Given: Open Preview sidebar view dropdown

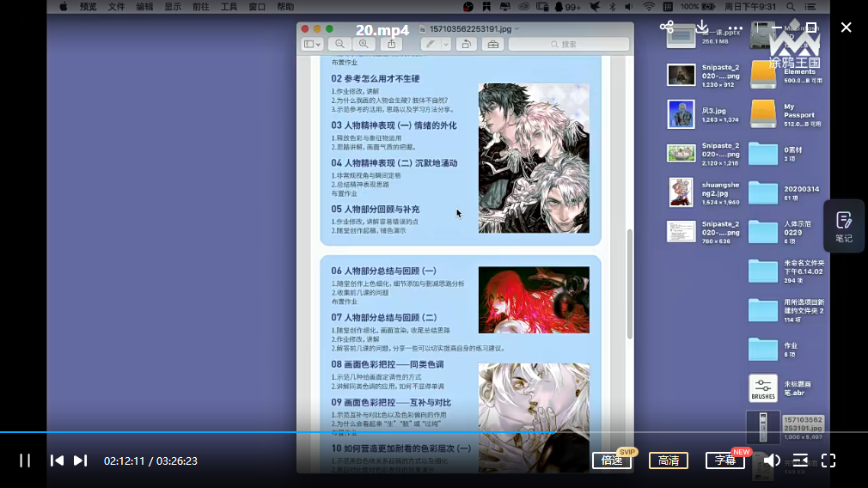Looking at the screenshot, I should click(x=312, y=45).
